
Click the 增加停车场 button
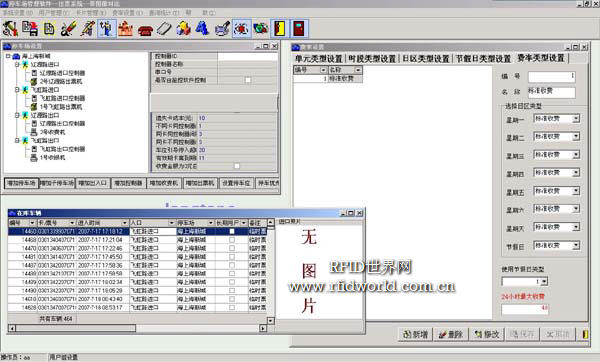tap(21, 183)
